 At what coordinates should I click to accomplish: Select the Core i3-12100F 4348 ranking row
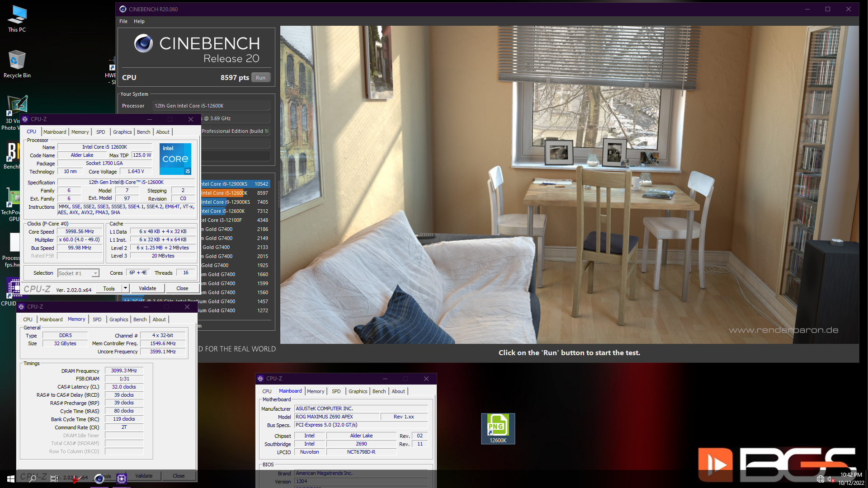click(x=235, y=220)
